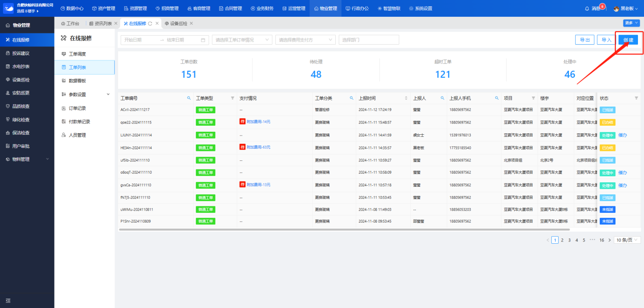Viewport: 644px width, 308px height.
Task: Click 附加费用-14元 link
Action: coord(258,122)
